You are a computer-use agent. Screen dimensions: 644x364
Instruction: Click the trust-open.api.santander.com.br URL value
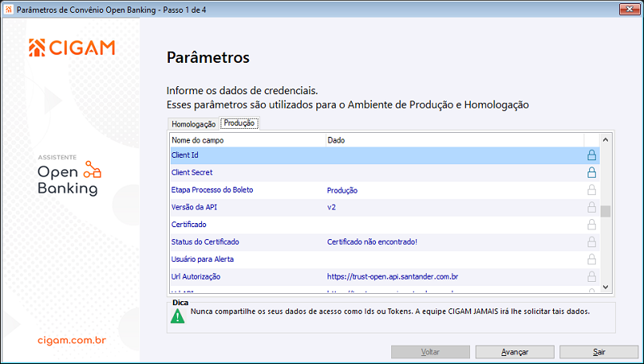coord(393,276)
